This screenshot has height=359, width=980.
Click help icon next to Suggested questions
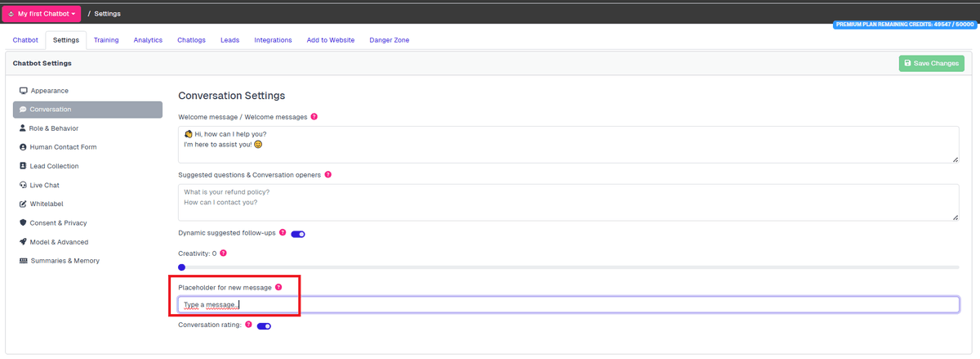[328, 174]
